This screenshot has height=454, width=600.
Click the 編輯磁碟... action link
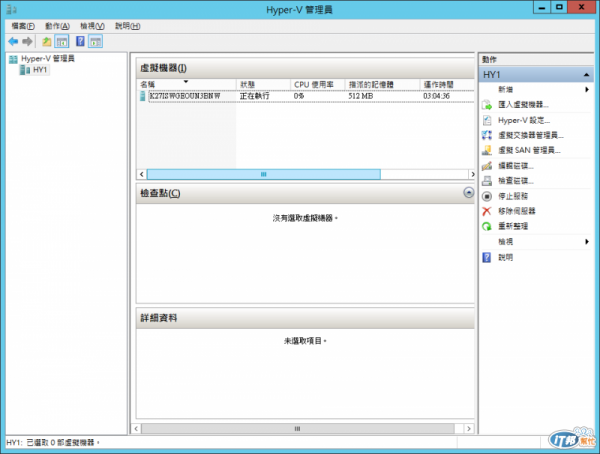pyautogui.click(x=516, y=166)
